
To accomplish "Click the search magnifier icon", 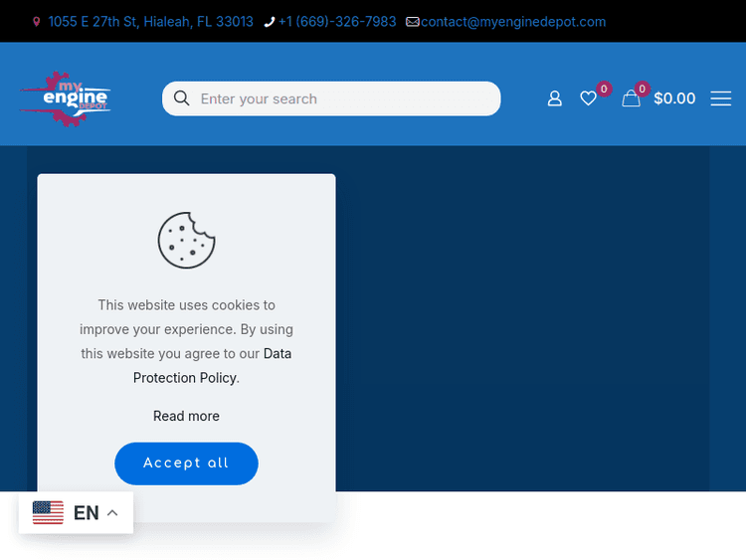I will click(x=181, y=98).
